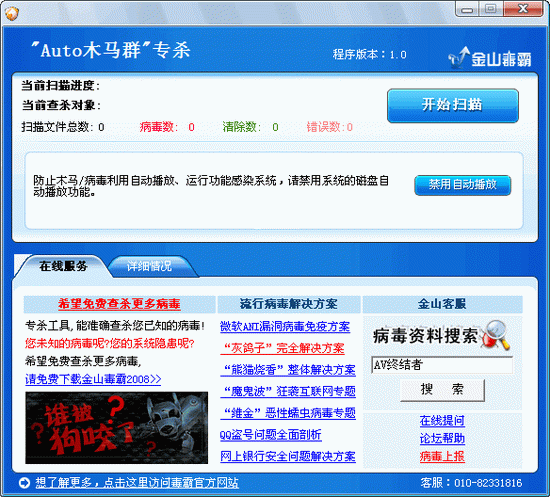Click 扫描文件总数 text
The height and width of the screenshot is (497, 550).
63,127
